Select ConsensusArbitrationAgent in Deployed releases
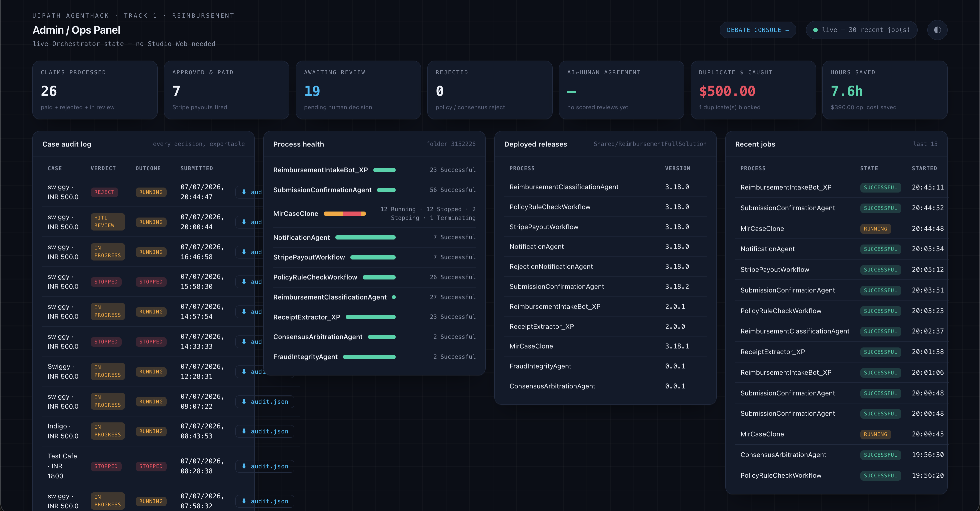 click(605, 386)
